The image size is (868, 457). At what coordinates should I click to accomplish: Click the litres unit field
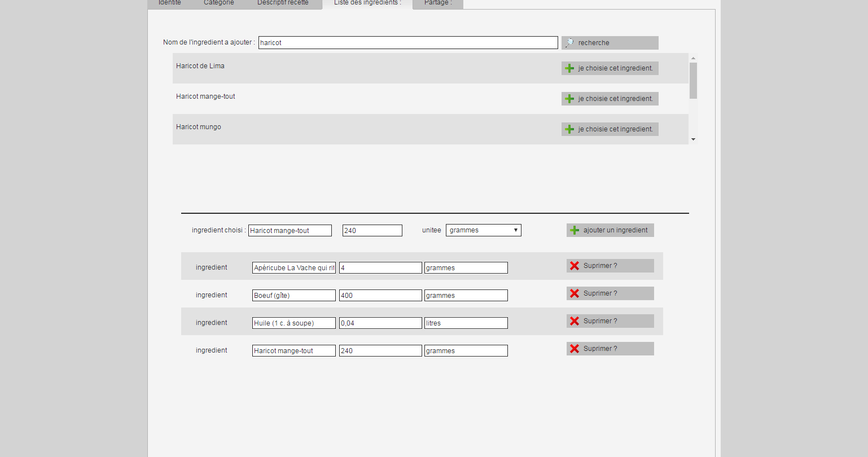[466, 323]
